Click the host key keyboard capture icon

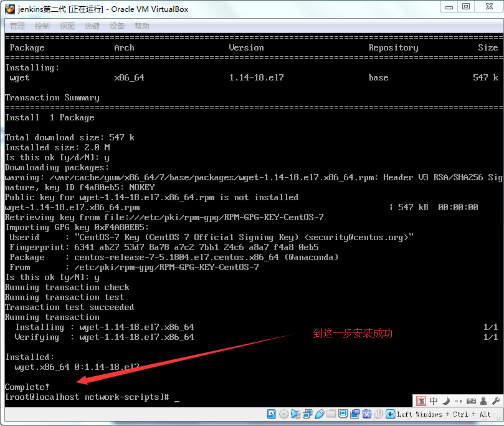pos(390,414)
